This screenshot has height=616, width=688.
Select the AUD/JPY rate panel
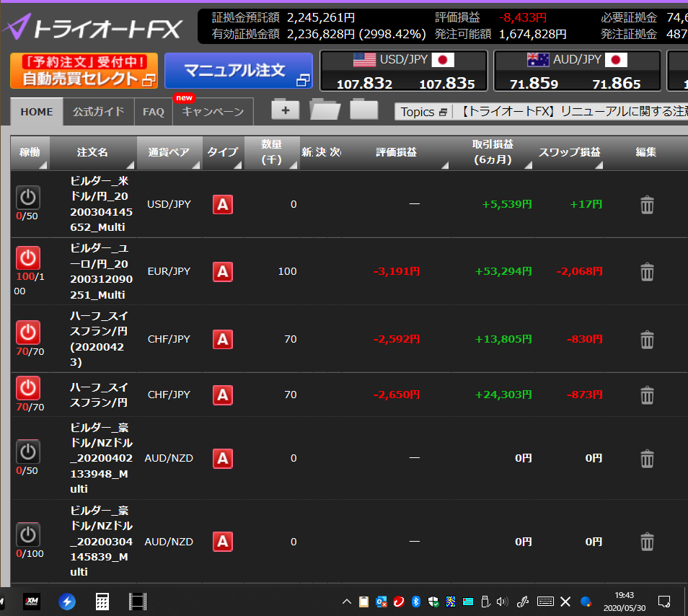pos(577,71)
